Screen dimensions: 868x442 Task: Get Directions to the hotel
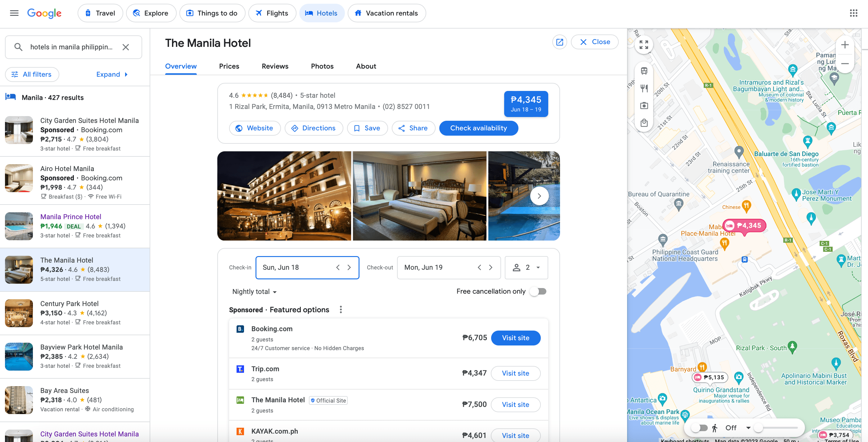pos(314,129)
